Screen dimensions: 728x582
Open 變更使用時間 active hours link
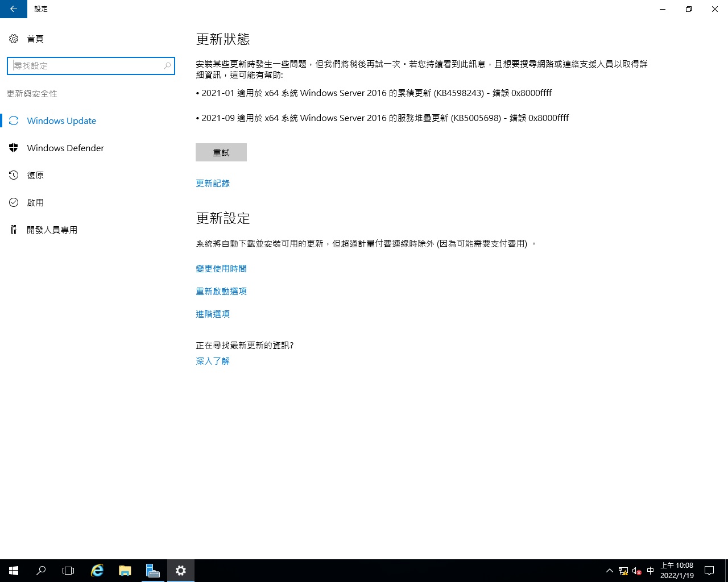click(221, 269)
